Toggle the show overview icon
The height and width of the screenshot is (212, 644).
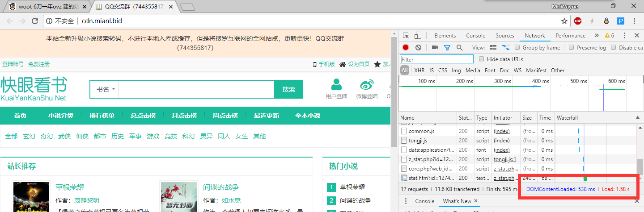(x=506, y=47)
